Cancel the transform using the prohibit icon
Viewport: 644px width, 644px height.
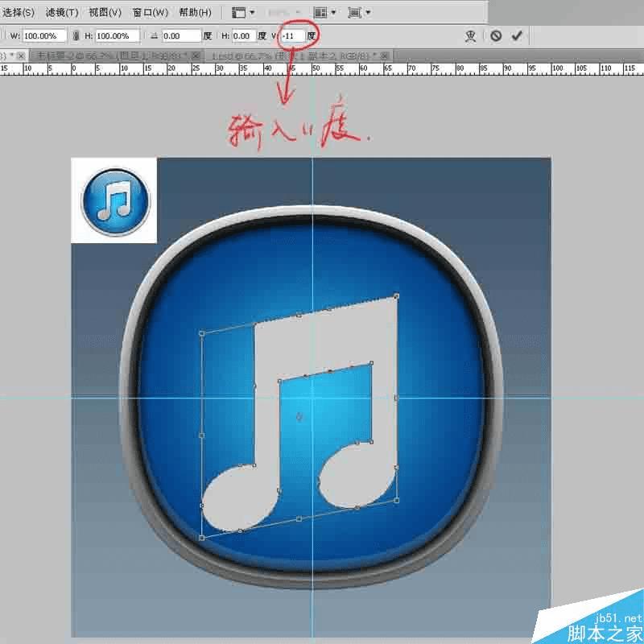tap(496, 35)
